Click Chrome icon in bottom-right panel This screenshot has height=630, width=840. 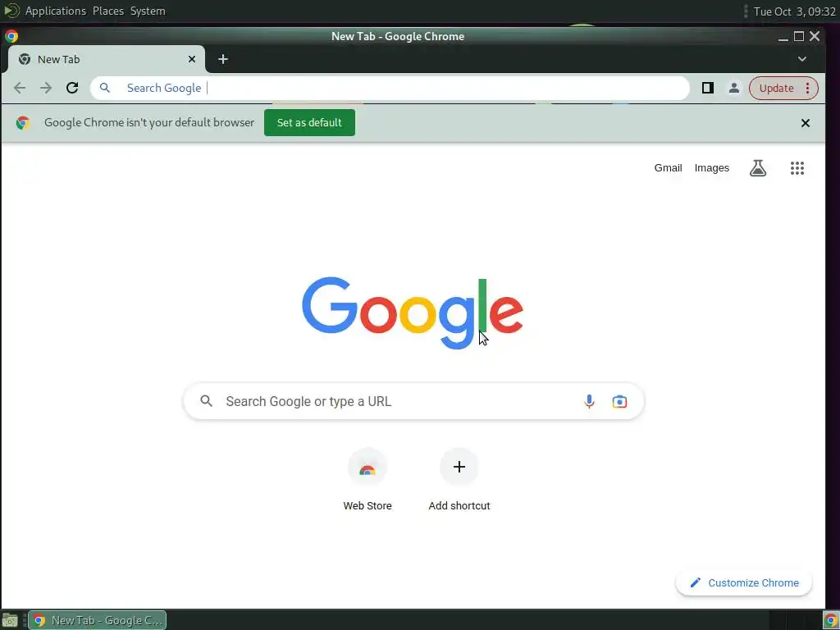tap(831, 620)
